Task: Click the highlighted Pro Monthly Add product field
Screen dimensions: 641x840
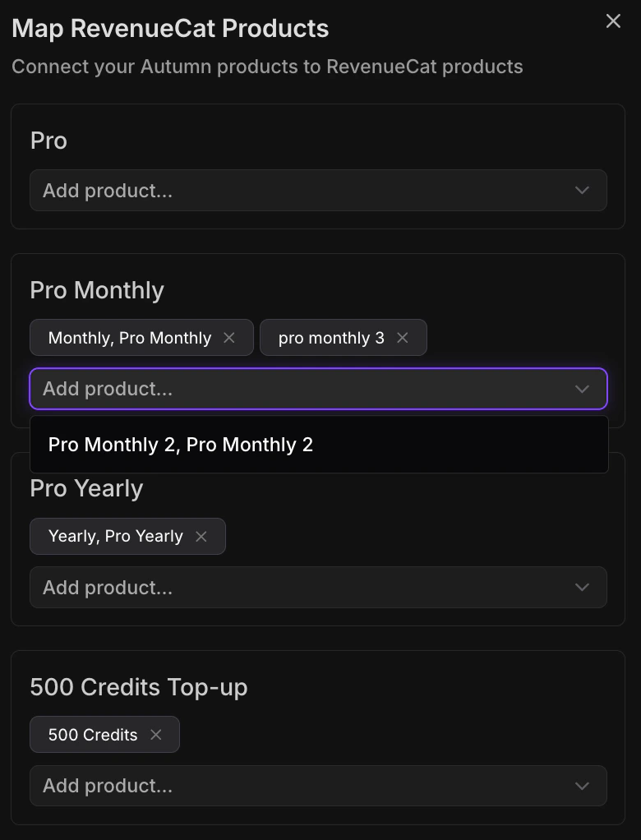Action: pyautogui.click(x=318, y=388)
